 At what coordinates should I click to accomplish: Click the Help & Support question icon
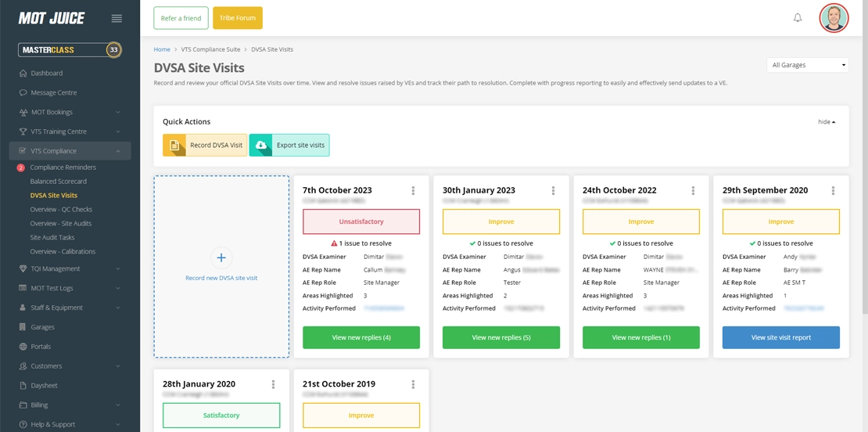click(23, 424)
